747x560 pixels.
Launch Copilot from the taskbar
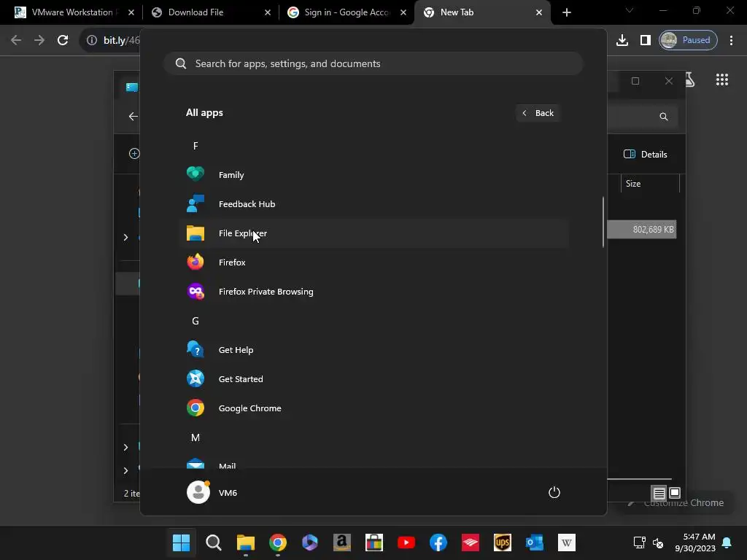[309, 542]
